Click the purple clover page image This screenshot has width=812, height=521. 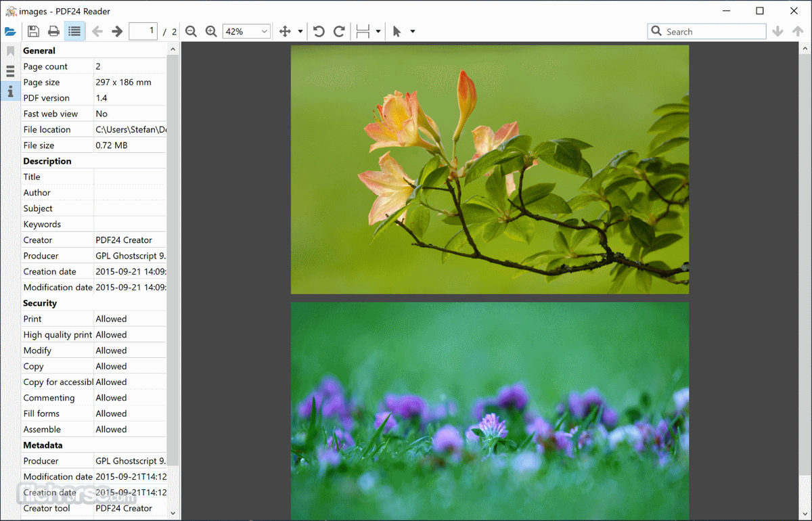click(490, 411)
